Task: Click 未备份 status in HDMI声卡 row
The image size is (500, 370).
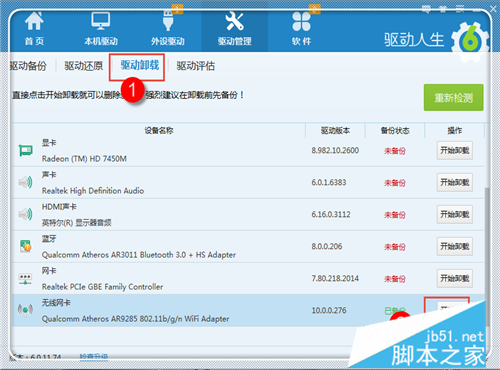Action: click(x=395, y=215)
